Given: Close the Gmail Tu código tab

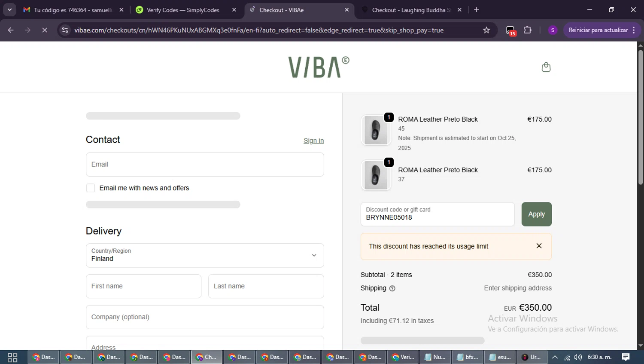Looking at the screenshot, I should pyautogui.click(x=122, y=10).
